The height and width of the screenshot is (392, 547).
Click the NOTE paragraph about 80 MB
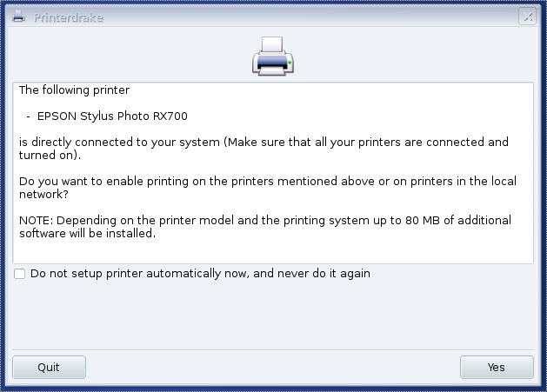[265, 227]
